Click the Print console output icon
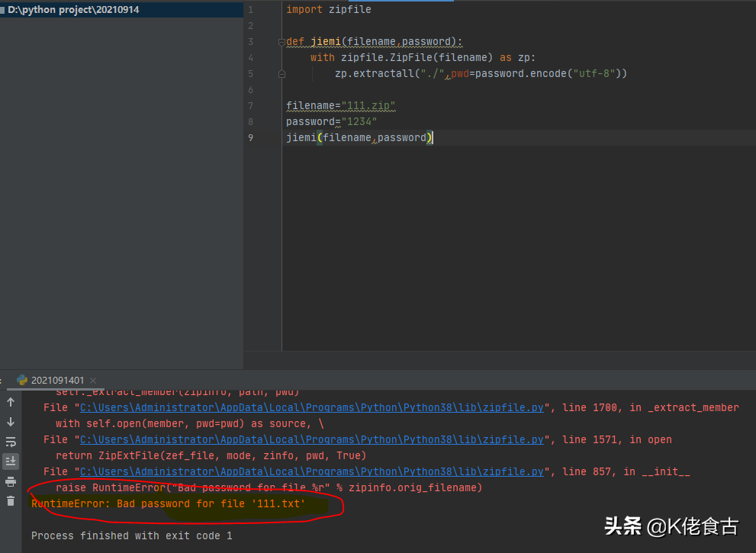Screen dimensions: 756x553 [11, 481]
